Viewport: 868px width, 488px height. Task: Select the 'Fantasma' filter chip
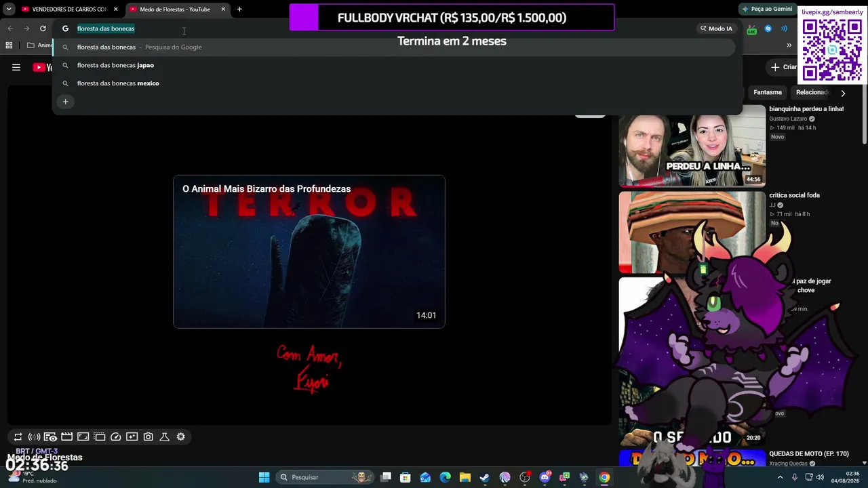click(x=768, y=92)
